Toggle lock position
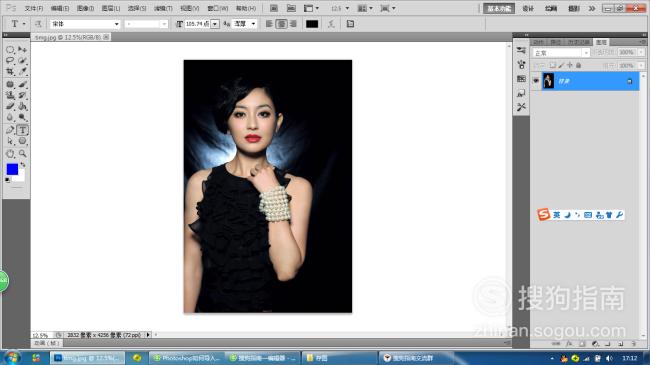The image size is (650, 365). [x=570, y=66]
